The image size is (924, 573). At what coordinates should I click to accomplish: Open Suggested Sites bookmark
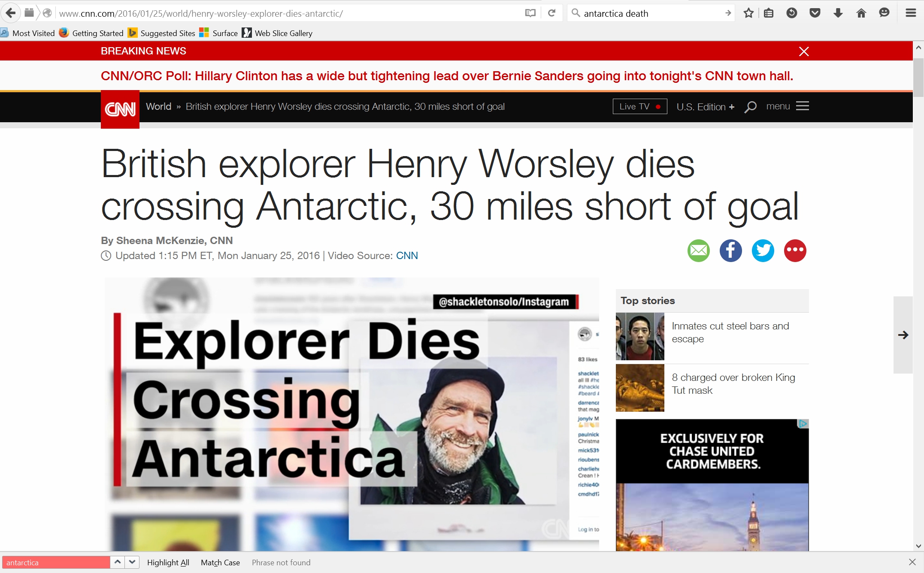162,33
